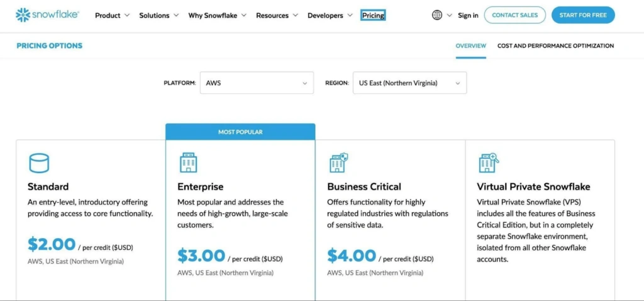The height and width of the screenshot is (301, 644).
Task: Click the globe language icon
Action: [437, 15]
